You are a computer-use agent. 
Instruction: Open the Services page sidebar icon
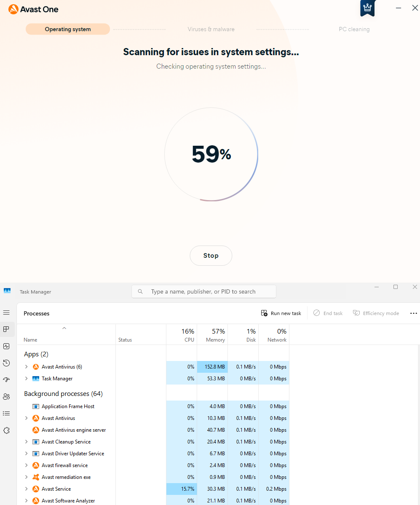tap(6, 430)
